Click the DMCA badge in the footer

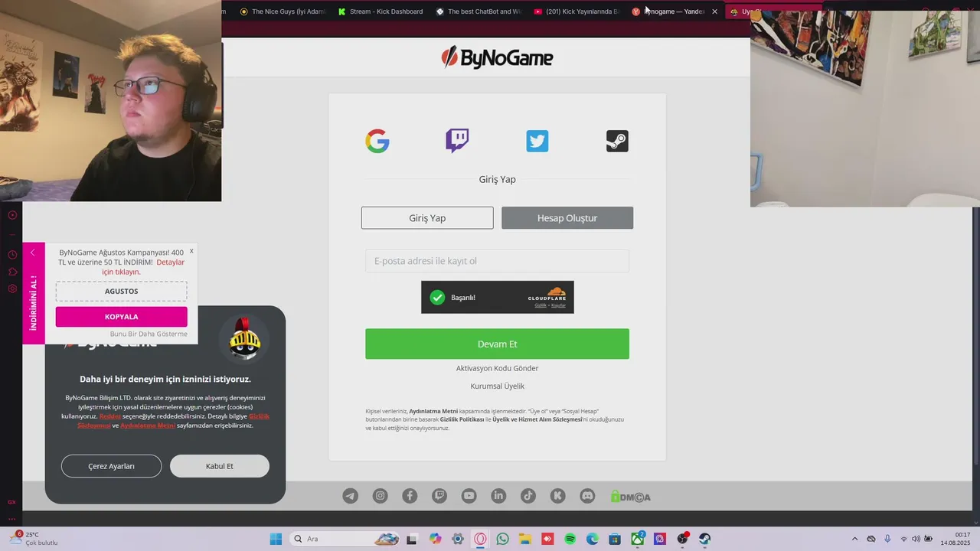tap(631, 497)
